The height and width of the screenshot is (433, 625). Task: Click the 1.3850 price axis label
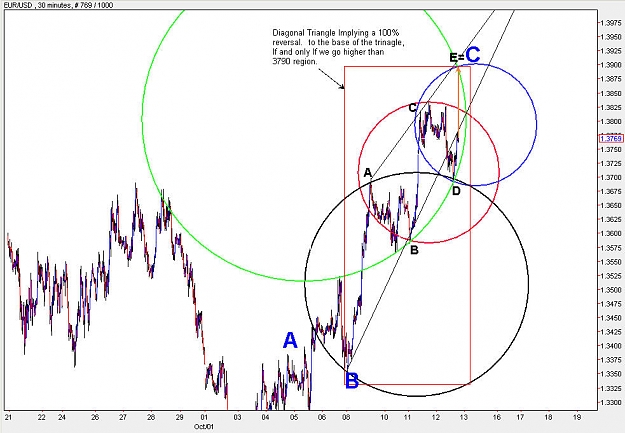(x=611, y=93)
